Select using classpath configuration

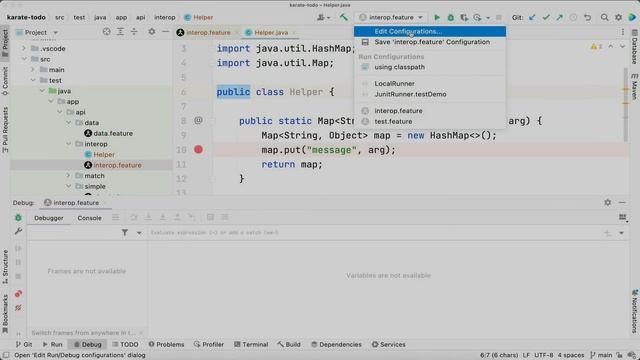(430, 67)
